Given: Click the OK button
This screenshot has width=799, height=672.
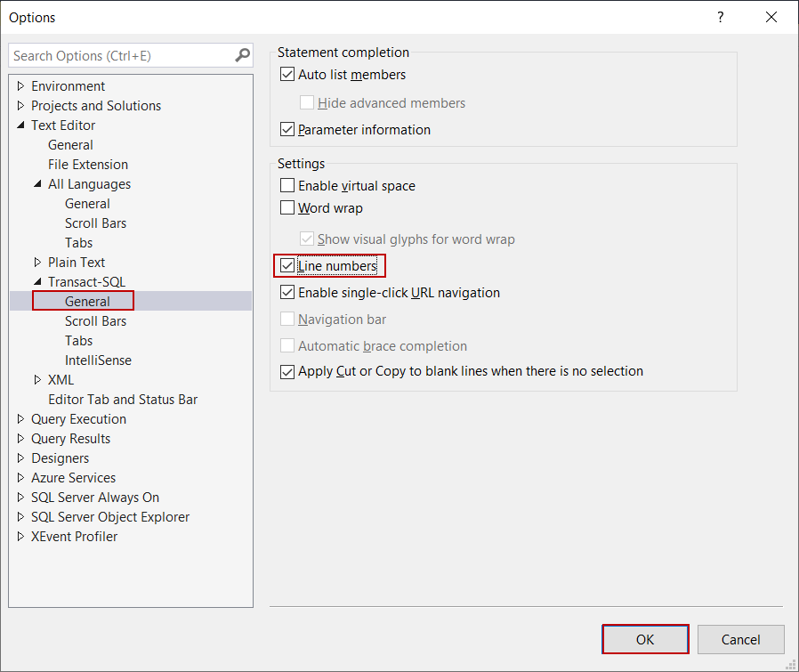Looking at the screenshot, I should [x=645, y=640].
